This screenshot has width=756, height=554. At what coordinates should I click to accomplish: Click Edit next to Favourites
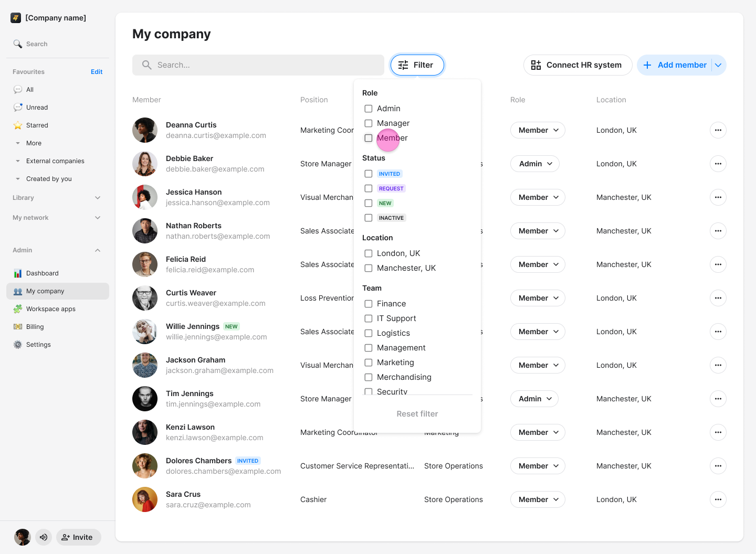pos(97,72)
